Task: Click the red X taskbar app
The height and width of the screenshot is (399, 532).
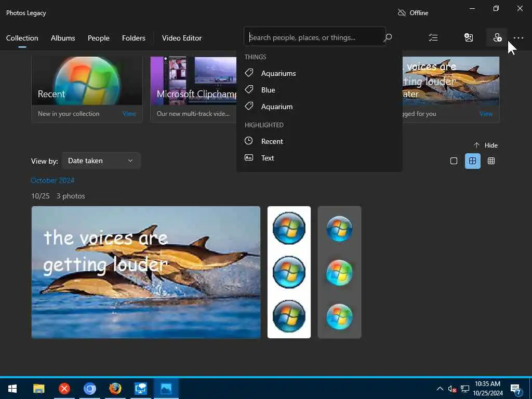Action: [x=64, y=389]
